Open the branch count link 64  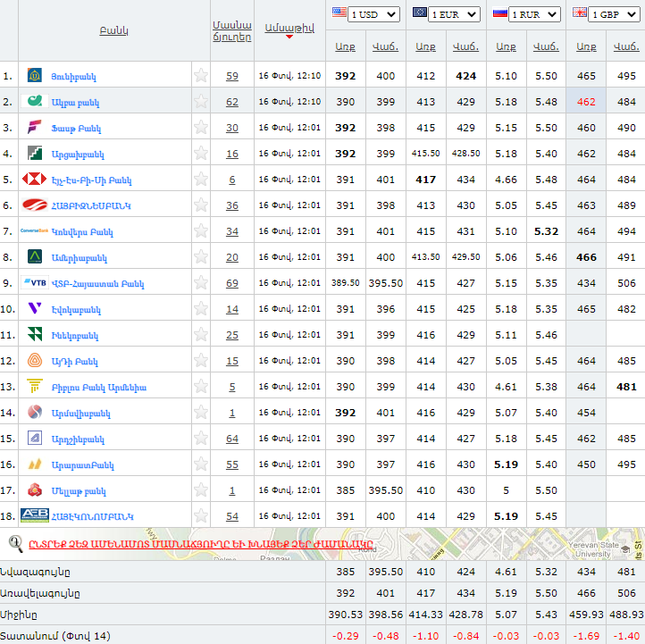pos(232,439)
